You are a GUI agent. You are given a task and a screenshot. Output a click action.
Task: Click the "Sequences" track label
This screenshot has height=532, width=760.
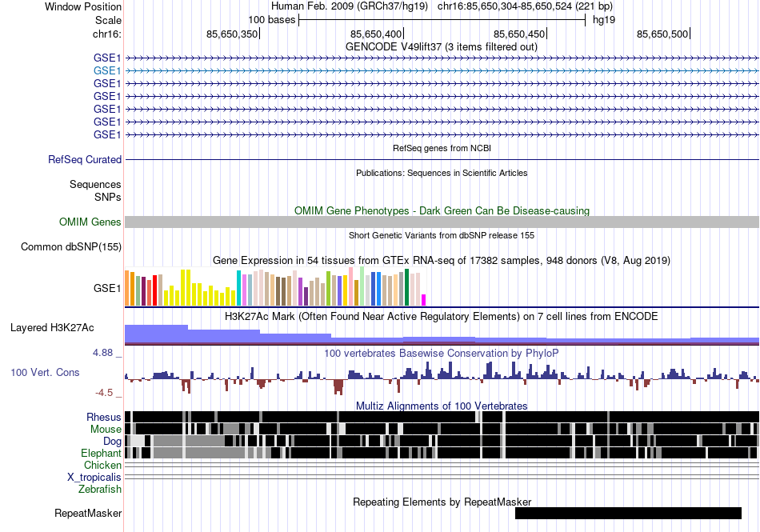coord(95,185)
